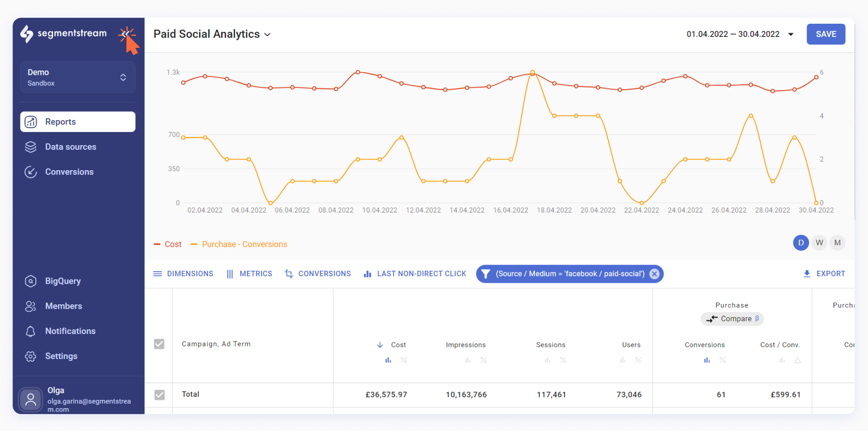Remove the Source / Medium filter

point(654,274)
